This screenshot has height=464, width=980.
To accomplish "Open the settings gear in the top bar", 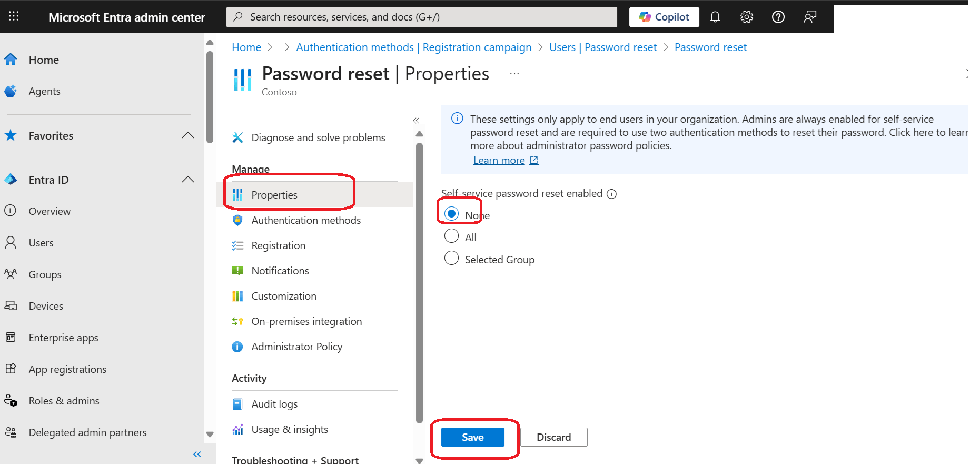I will pyautogui.click(x=746, y=16).
